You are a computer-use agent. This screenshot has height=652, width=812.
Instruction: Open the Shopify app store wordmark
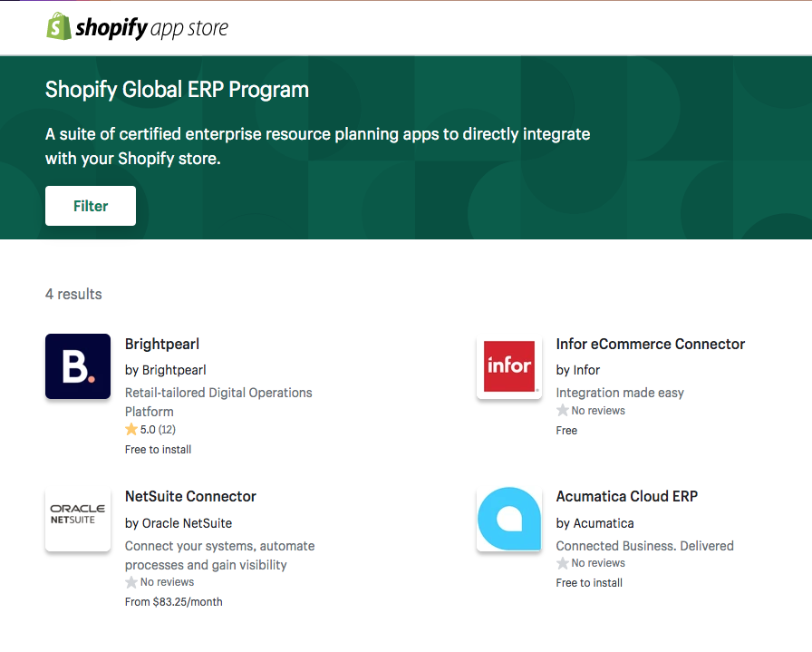(151, 28)
